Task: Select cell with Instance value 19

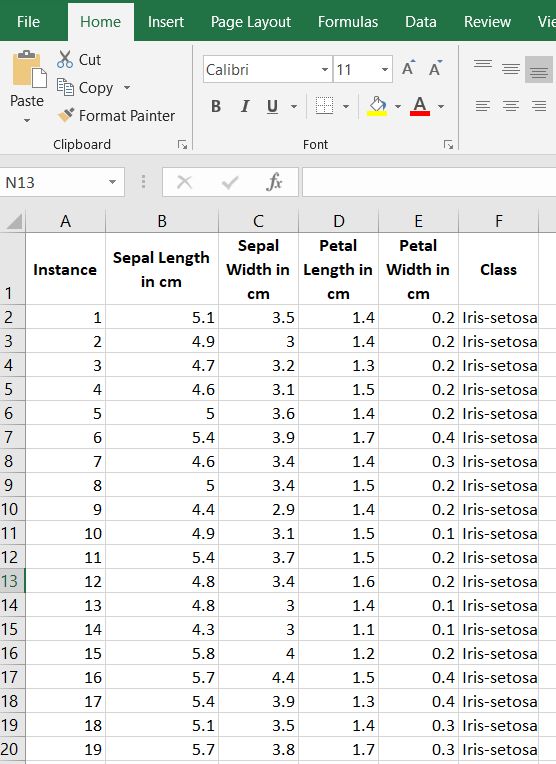Action: pos(65,749)
